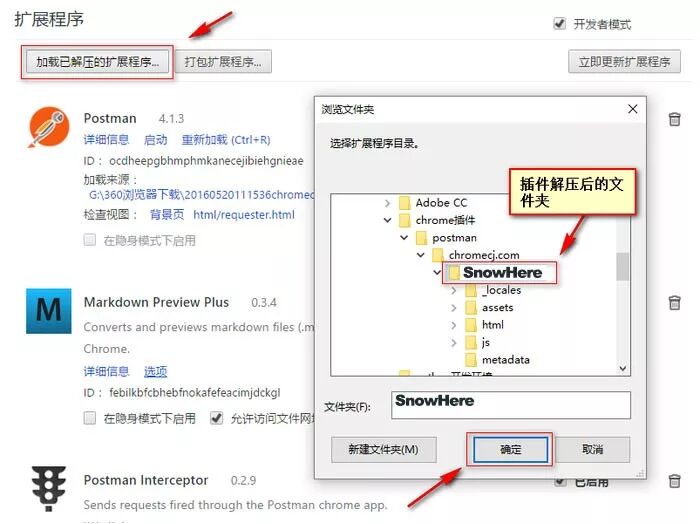The image size is (700, 524).
Task: Click 加载已解压的扩展程序 button
Action: tap(97, 62)
